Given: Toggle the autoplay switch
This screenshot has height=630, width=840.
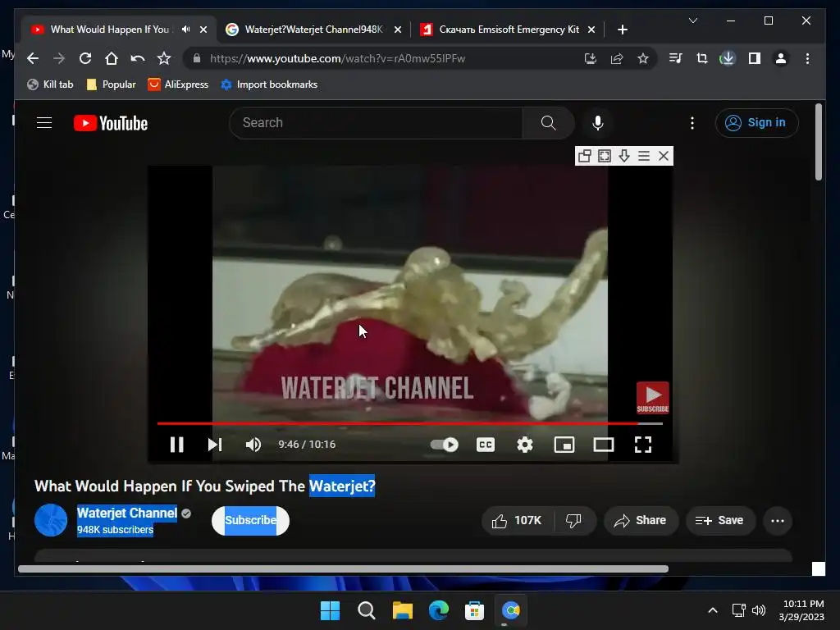Looking at the screenshot, I should (444, 445).
